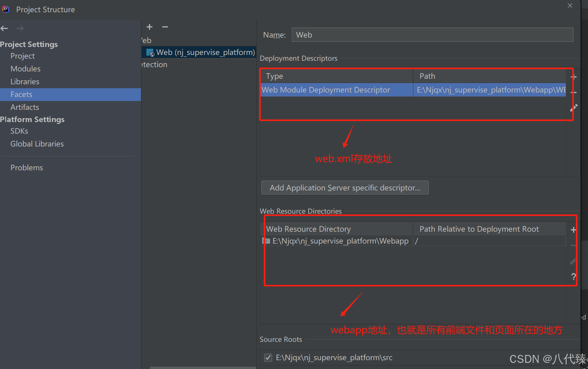The width and height of the screenshot is (588, 369).
Task: Select the Webapp web resource directory row
Action: [x=340, y=241]
